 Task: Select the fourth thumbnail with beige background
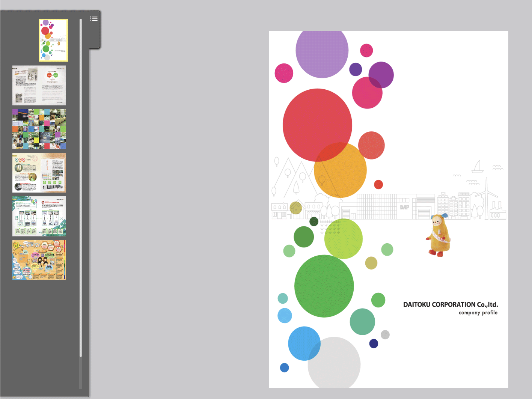point(39,173)
